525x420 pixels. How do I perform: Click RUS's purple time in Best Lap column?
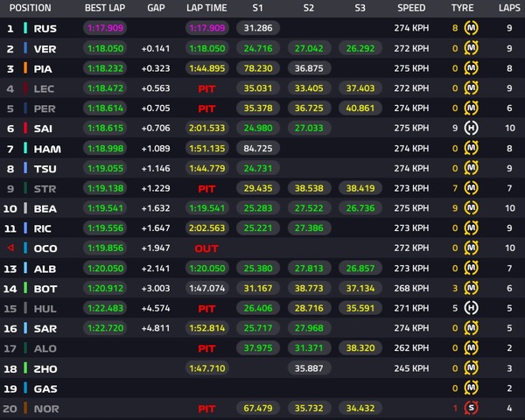[x=106, y=28]
